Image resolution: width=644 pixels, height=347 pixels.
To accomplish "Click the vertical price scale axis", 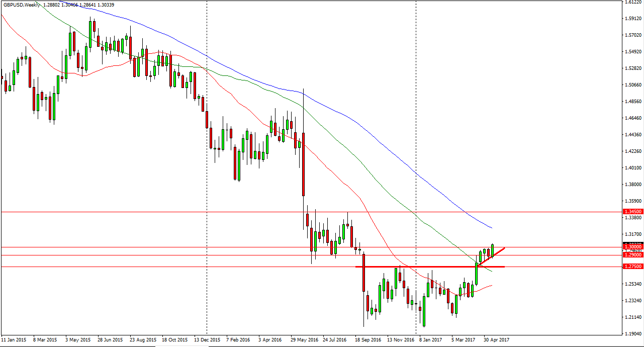I will (x=631, y=151).
